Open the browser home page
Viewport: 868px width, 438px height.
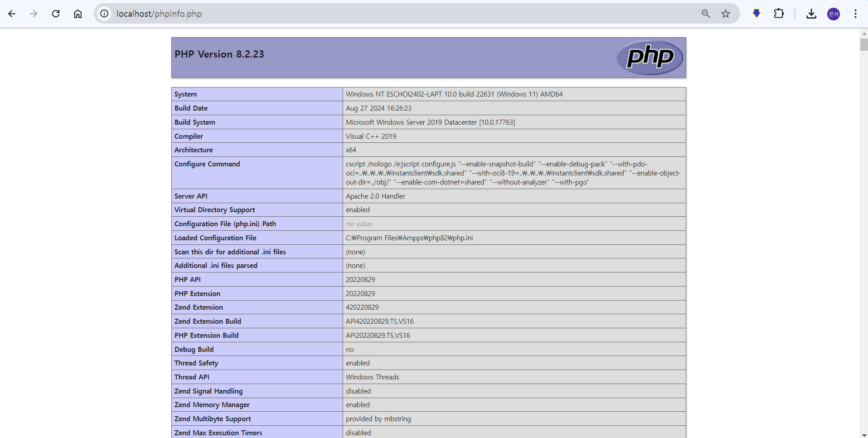tap(78, 14)
